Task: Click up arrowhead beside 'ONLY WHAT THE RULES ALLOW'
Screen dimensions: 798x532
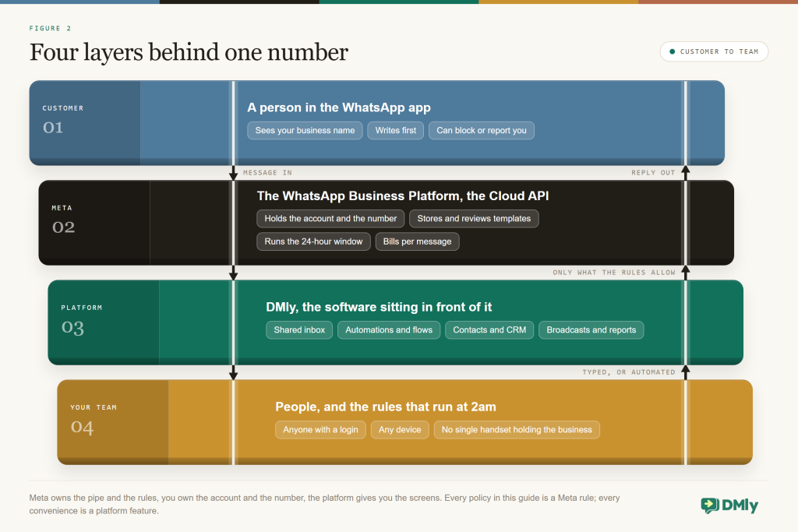Action: (x=686, y=270)
